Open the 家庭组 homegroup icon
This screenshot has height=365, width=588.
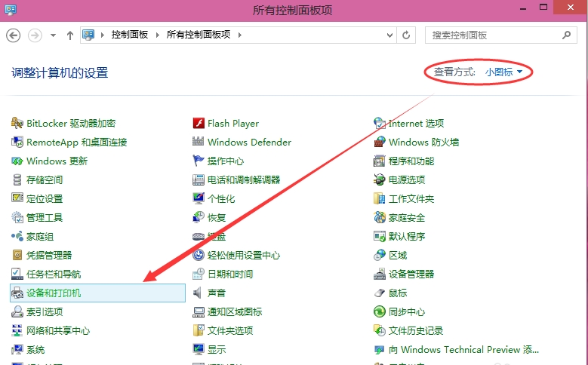[17, 237]
